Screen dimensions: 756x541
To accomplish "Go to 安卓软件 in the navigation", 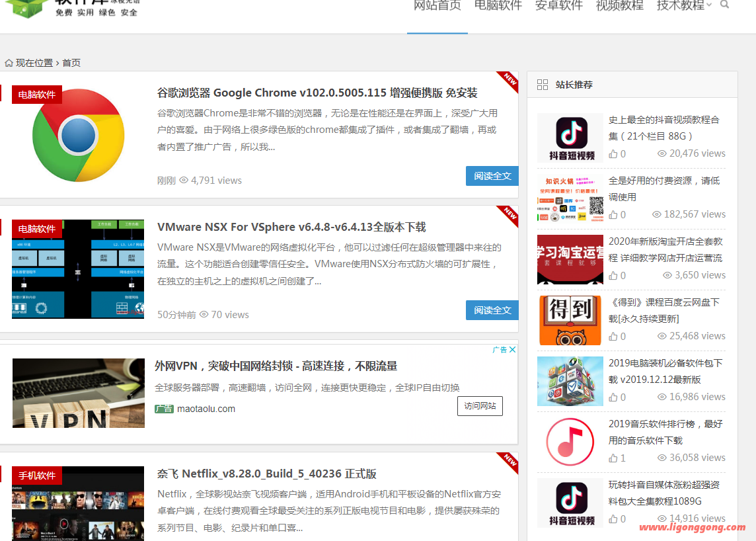I will 559,6.
